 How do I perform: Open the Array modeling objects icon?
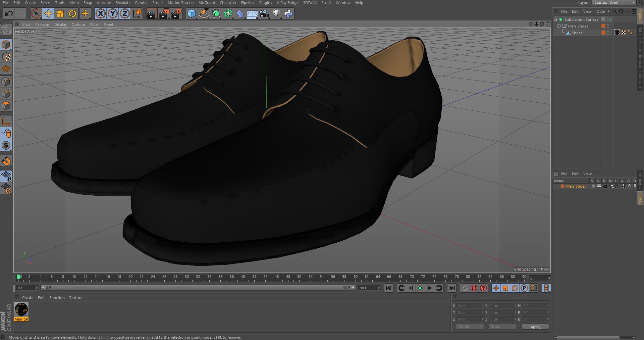228,13
